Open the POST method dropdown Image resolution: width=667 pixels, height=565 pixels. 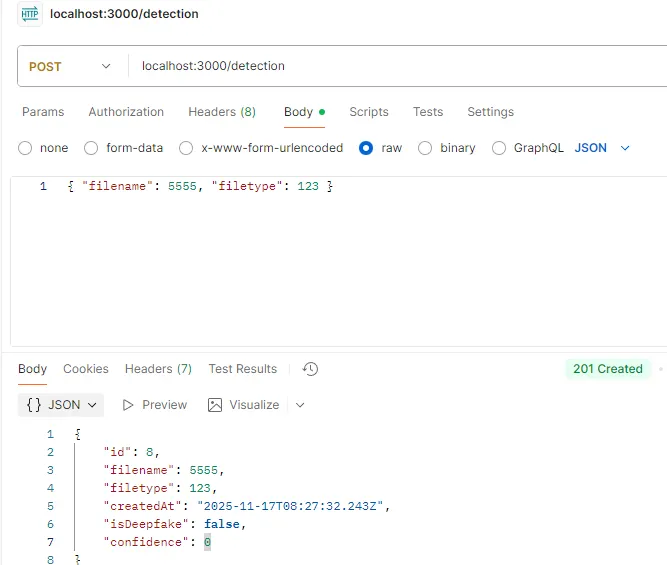[70, 67]
